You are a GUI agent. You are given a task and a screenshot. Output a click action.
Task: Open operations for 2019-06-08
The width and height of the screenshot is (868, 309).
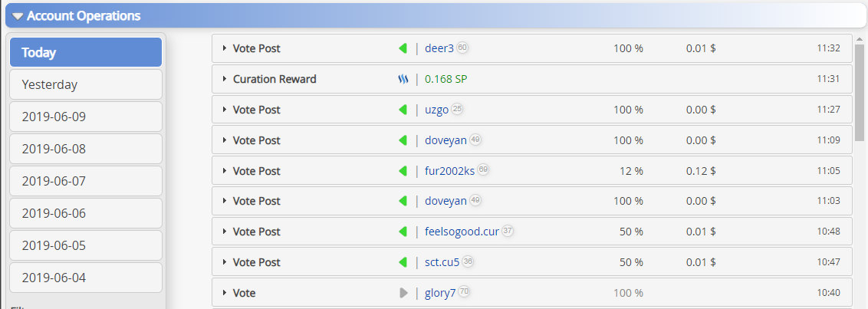86,149
